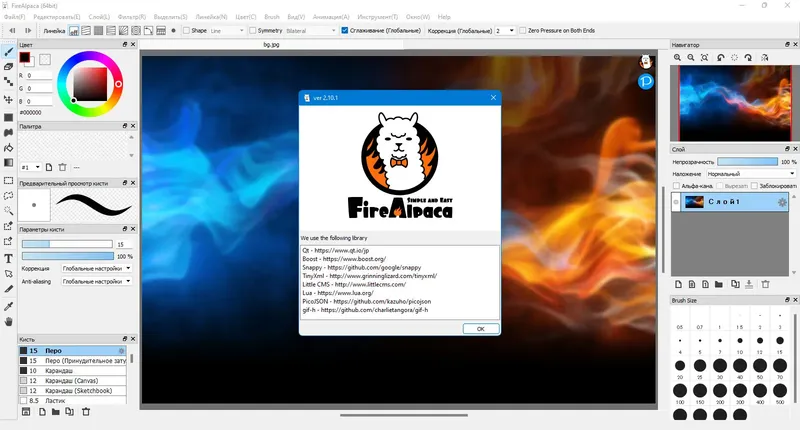Open the Anti-aliasing dropdown
The image size is (800, 430).
point(96,281)
